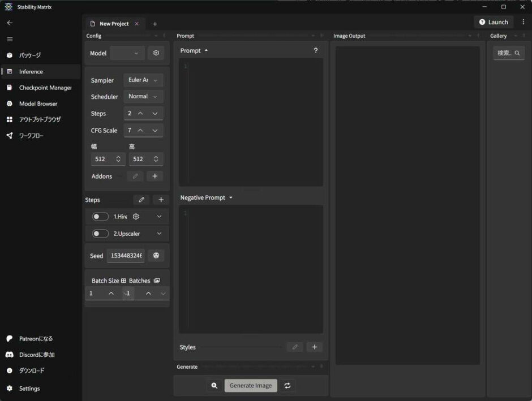Click the Generate Image button

[250, 385]
